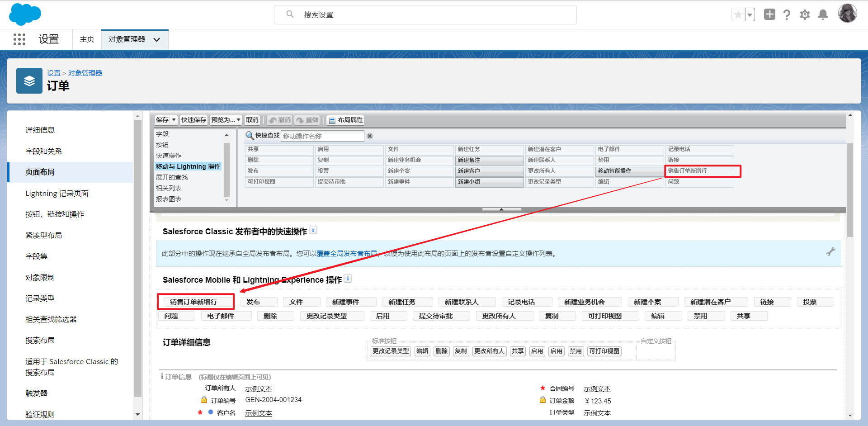Click the 移动操作名称 quick find input

point(323,136)
